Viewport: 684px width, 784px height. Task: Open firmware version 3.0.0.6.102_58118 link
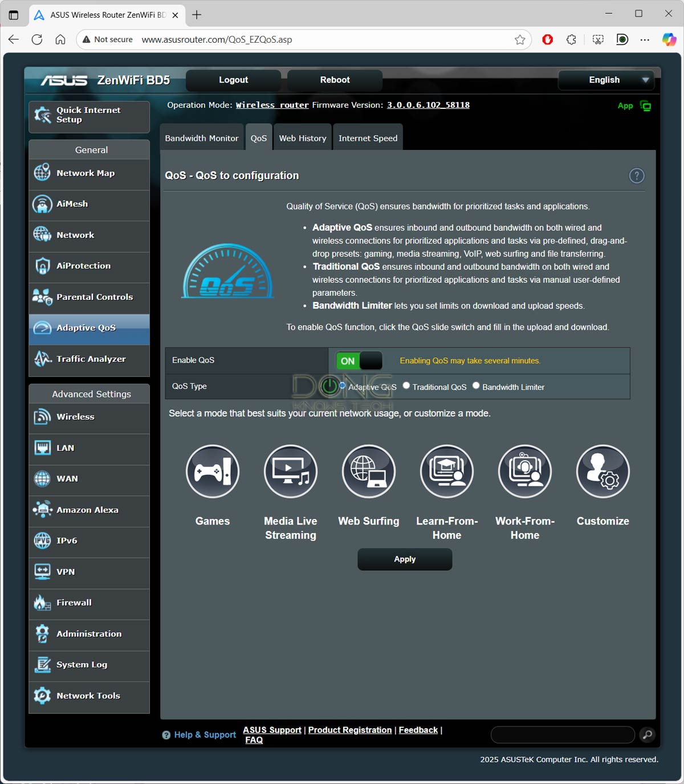pyautogui.click(x=429, y=105)
